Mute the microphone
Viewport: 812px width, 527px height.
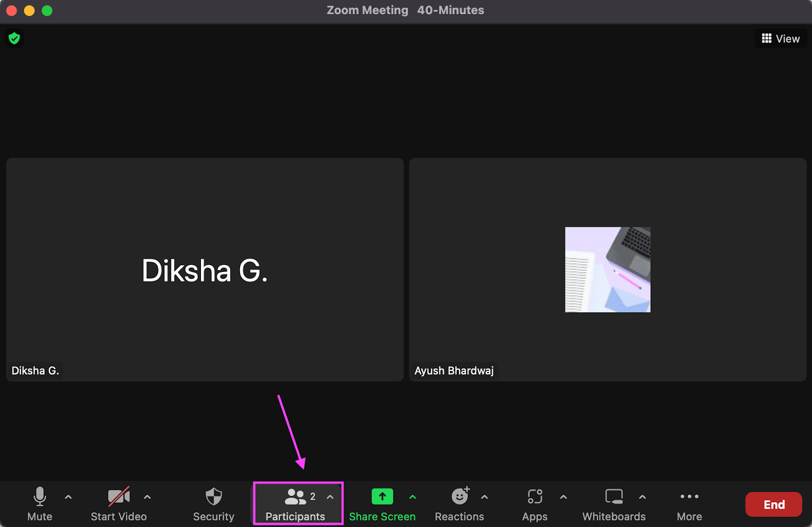40,503
